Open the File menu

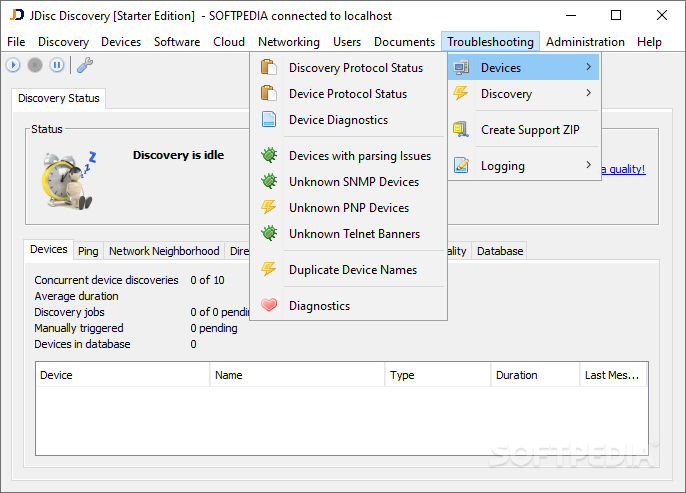click(16, 42)
